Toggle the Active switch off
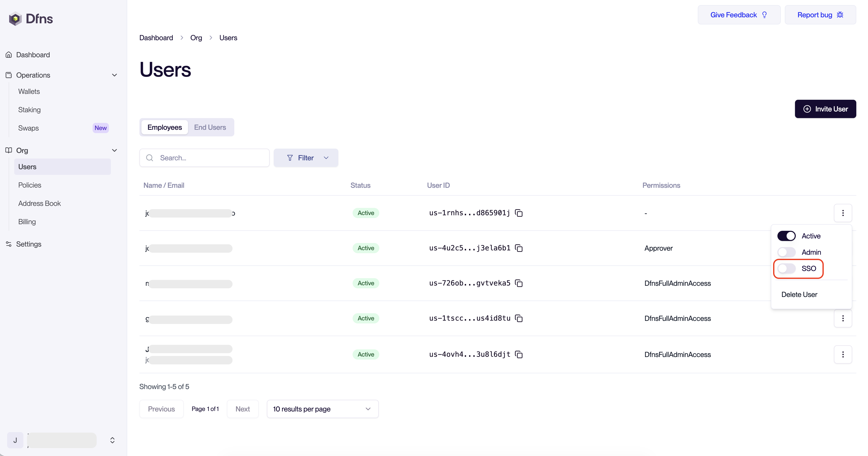 (786, 236)
